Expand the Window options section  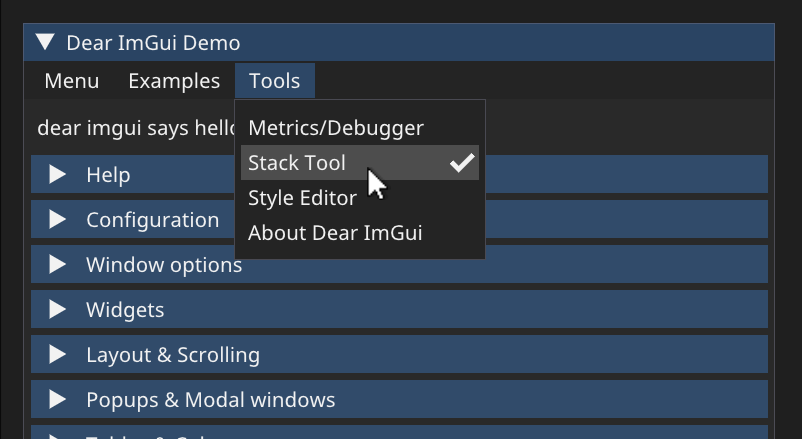(x=399, y=265)
